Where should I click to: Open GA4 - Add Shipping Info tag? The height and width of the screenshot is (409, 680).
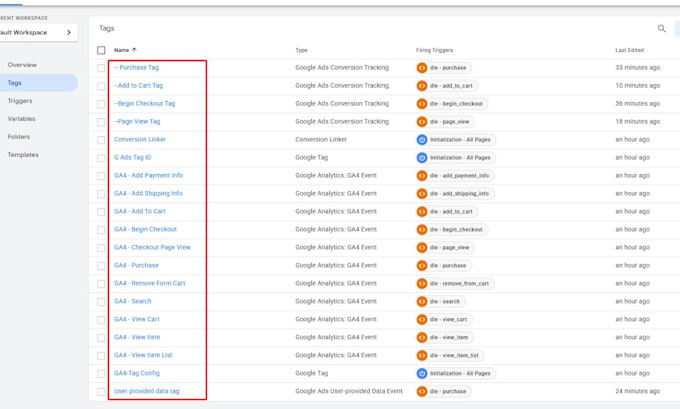148,193
